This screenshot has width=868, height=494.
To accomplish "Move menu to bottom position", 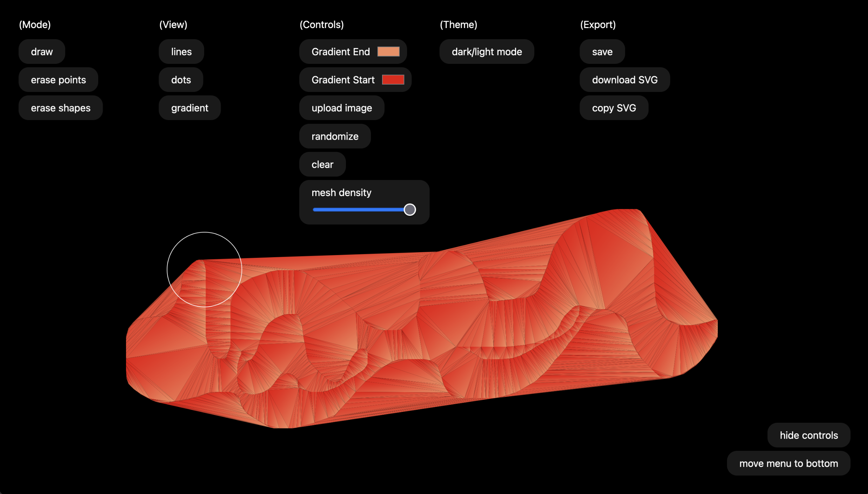I will click(x=788, y=463).
